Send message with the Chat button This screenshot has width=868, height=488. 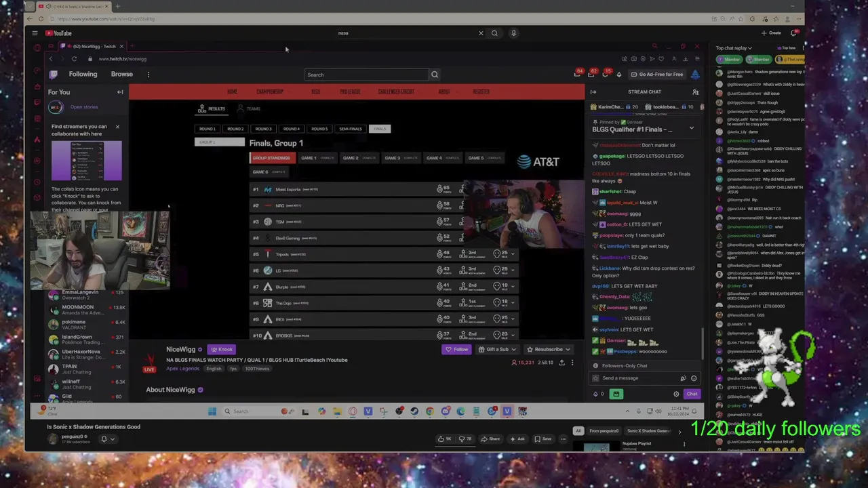coord(692,394)
